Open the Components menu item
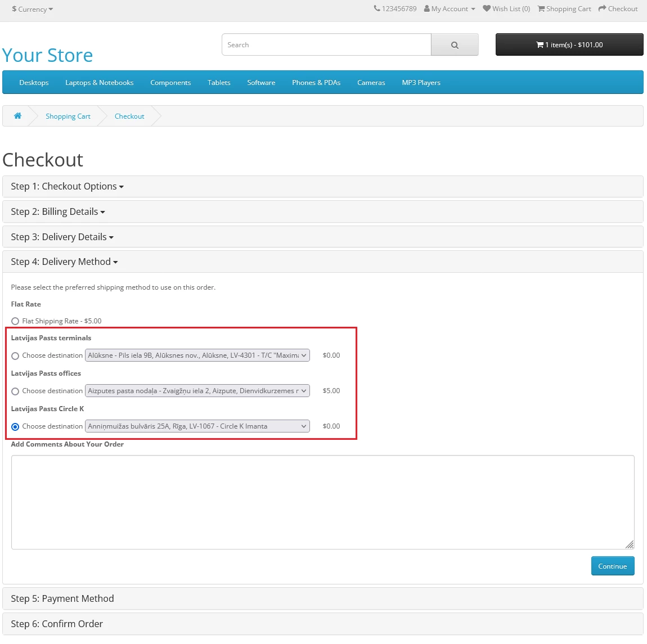This screenshot has width=647, height=644. coord(170,83)
